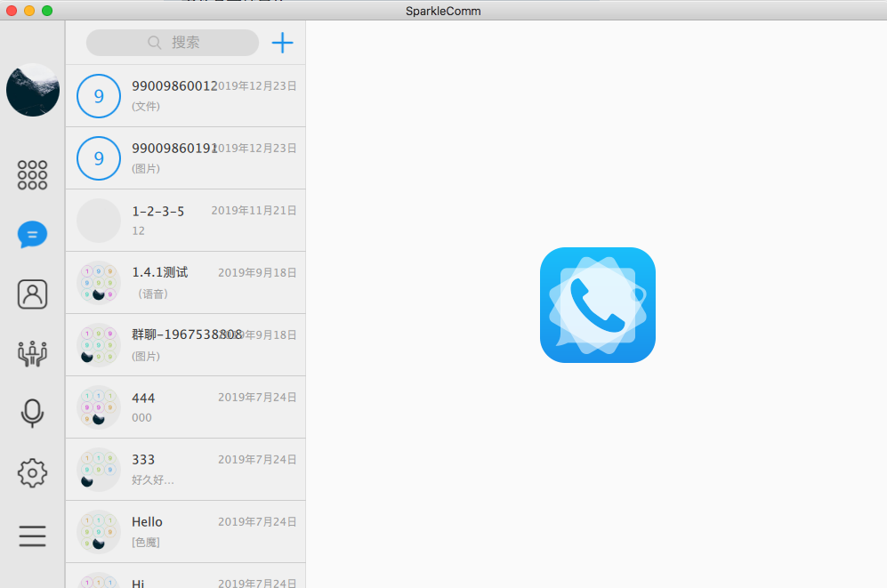This screenshot has width=887, height=588.
Task: Open settings gear in sidebar
Action: point(32,472)
